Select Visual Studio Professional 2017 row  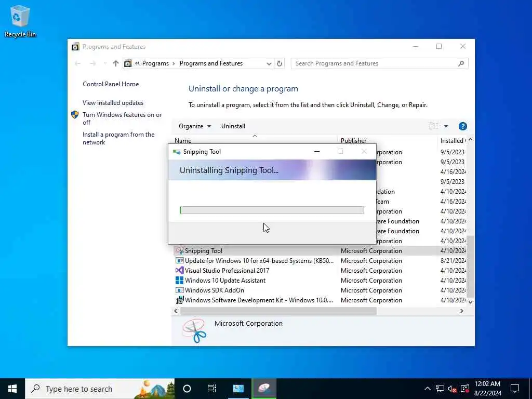320,270
